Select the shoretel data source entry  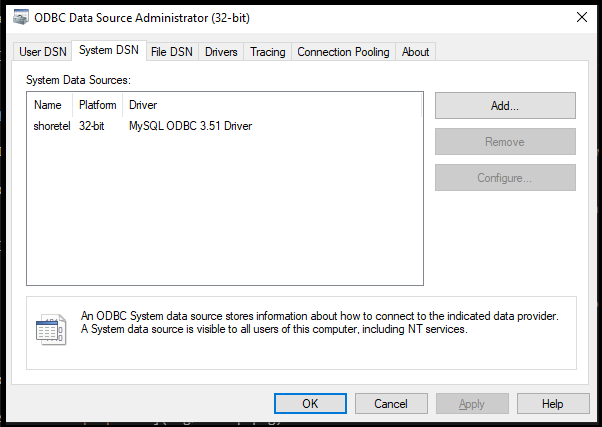tap(52, 127)
